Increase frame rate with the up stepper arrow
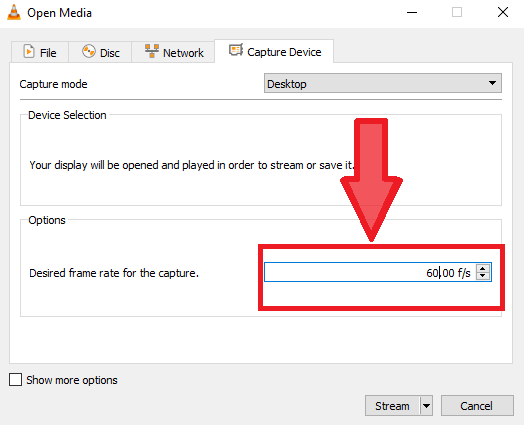 point(483,268)
